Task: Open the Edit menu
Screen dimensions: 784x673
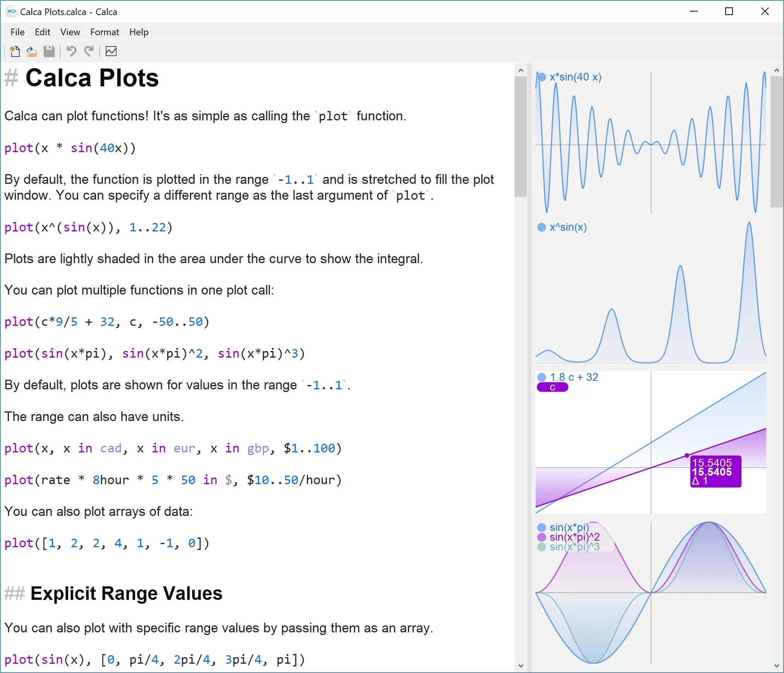Action: coord(42,32)
